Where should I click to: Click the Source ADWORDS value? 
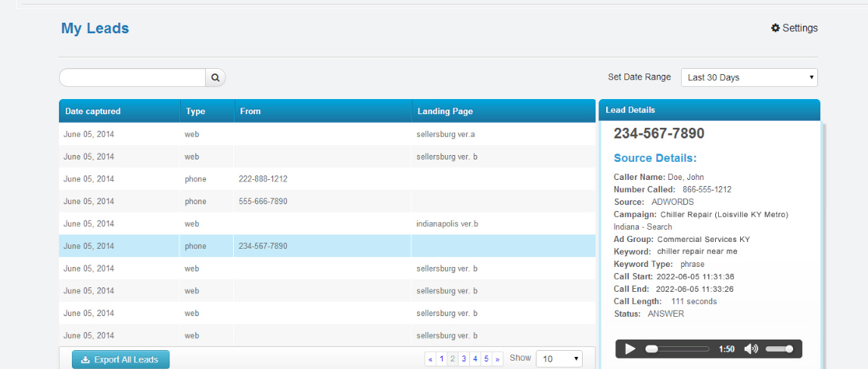pyautogui.click(x=673, y=202)
